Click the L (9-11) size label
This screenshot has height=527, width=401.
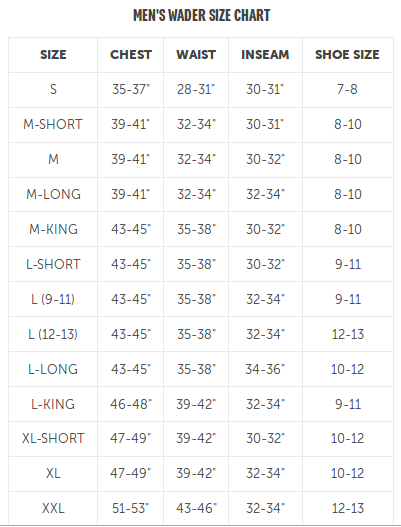(x=53, y=299)
